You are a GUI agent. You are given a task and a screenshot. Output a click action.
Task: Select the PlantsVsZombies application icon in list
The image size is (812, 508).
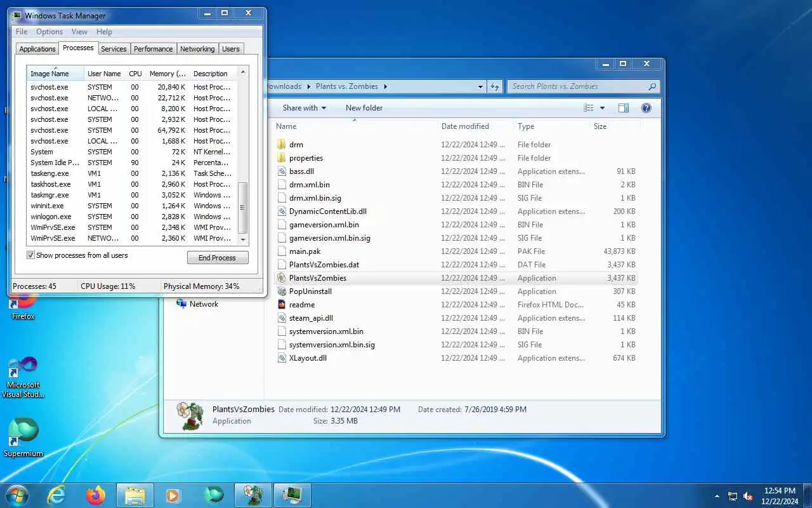click(282, 278)
